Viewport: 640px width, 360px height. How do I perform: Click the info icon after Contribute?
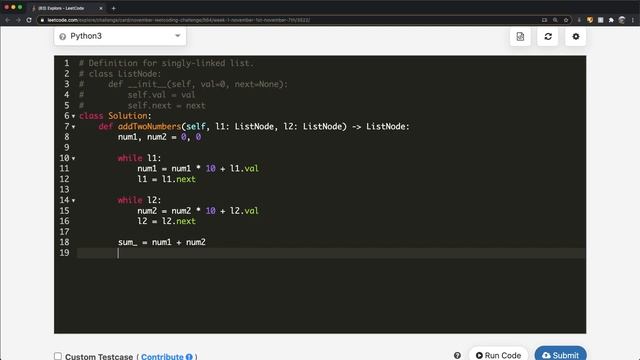pyautogui.click(x=189, y=357)
